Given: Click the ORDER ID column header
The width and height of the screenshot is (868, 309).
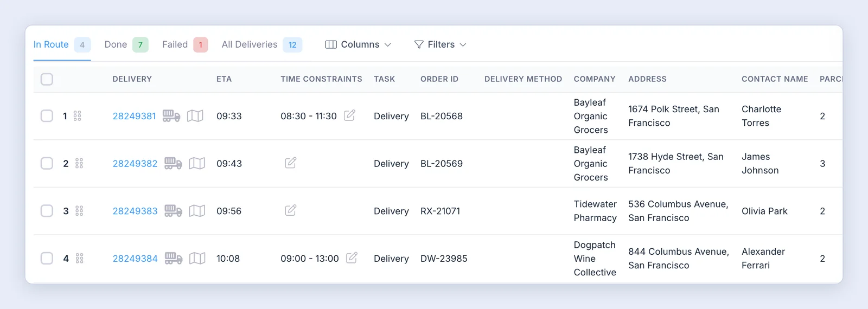Looking at the screenshot, I should [439, 79].
